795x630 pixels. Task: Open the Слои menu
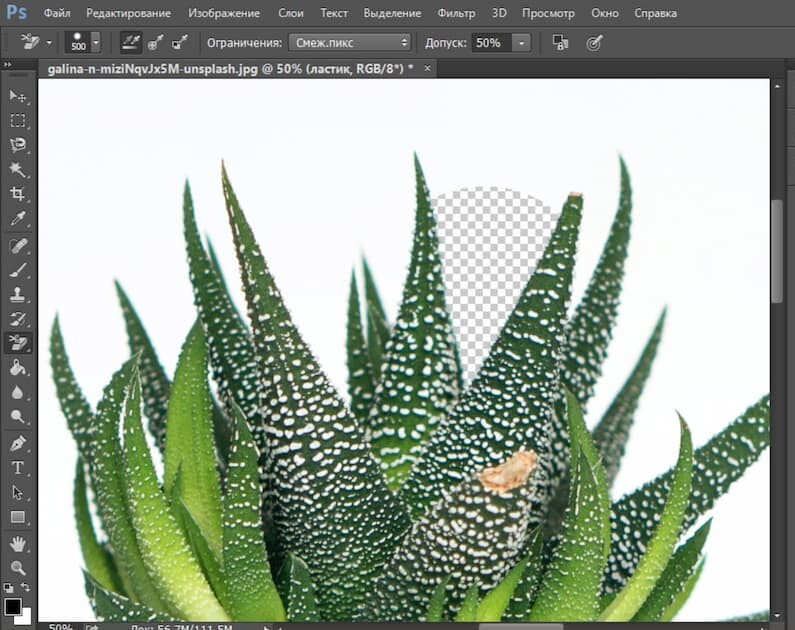pyautogui.click(x=291, y=13)
